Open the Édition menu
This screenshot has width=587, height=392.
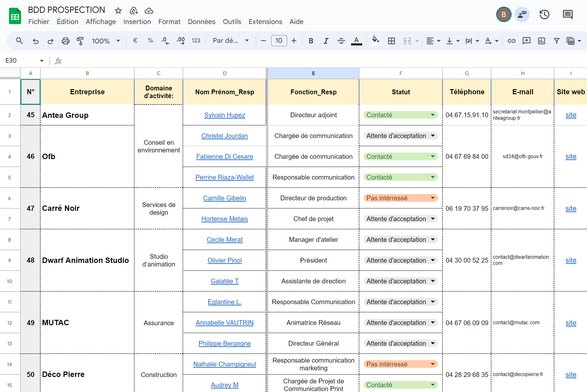pos(67,22)
